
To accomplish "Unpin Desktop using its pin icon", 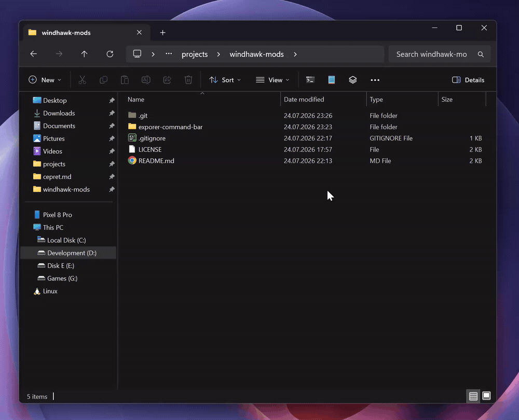I will pyautogui.click(x=112, y=100).
